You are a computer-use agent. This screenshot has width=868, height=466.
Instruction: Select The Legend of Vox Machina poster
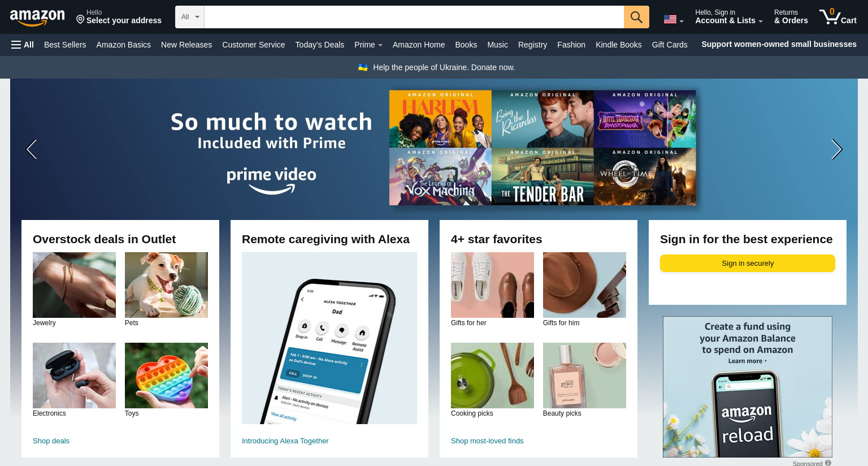pyautogui.click(x=440, y=176)
